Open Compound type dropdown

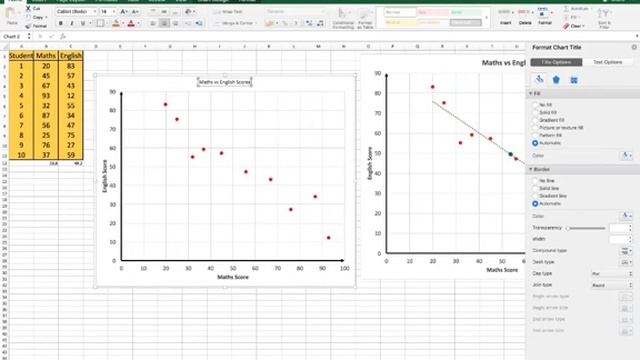[x=626, y=251]
